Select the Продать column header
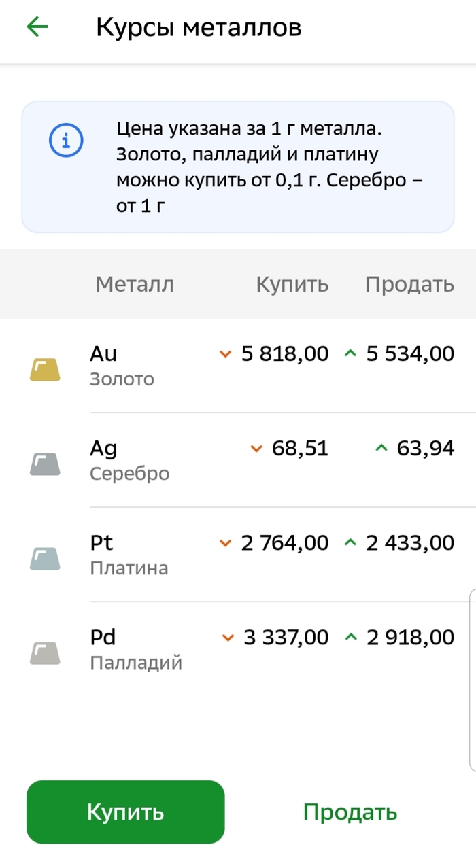The width and height of the screenshot is (476, 868). (409, 284)
